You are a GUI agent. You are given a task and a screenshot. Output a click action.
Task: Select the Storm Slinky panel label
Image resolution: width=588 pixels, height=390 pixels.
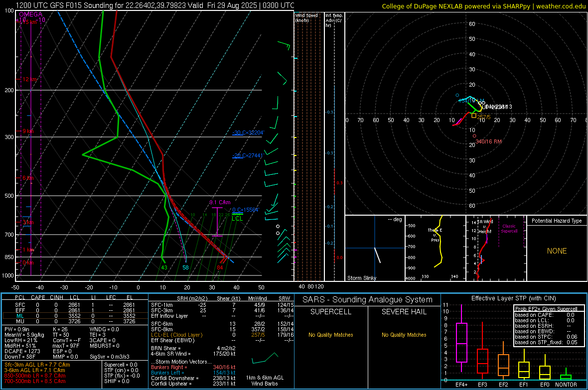(x=361, y=278)
